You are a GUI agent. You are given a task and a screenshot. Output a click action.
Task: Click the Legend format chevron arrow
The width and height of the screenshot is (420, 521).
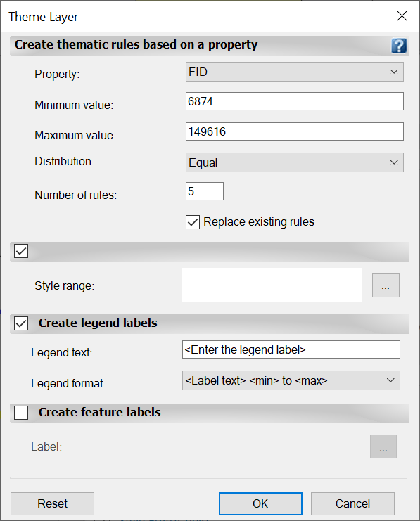pos(390,380)
